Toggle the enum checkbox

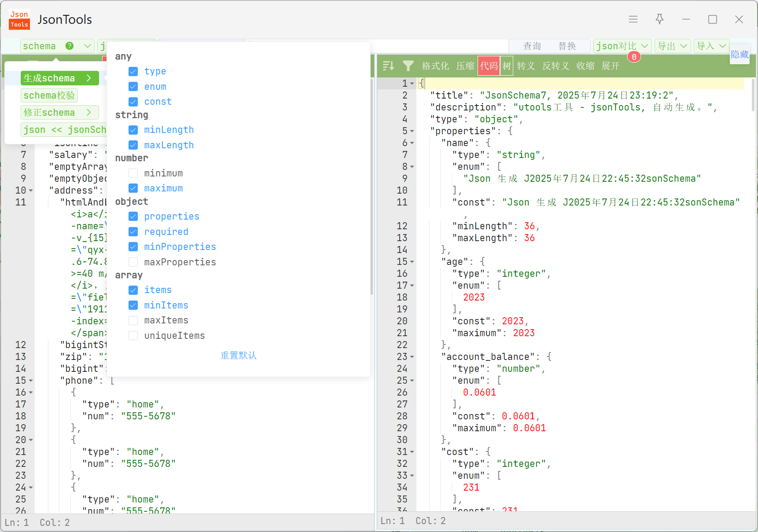click(x=133, y=87)
